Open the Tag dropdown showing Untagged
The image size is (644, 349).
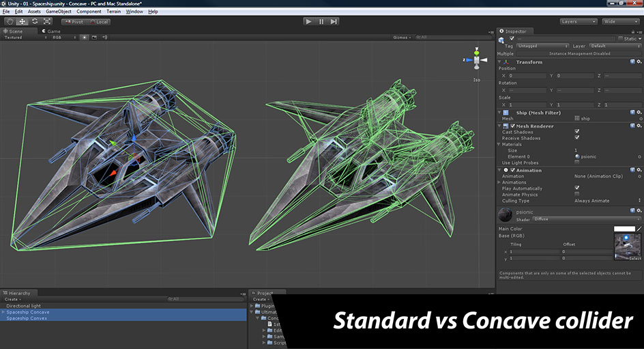[542, 46]
